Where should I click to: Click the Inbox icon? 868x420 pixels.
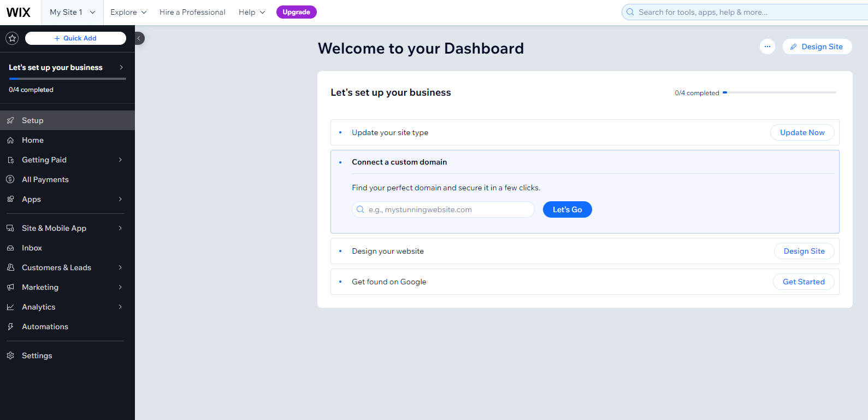point(10,248)
